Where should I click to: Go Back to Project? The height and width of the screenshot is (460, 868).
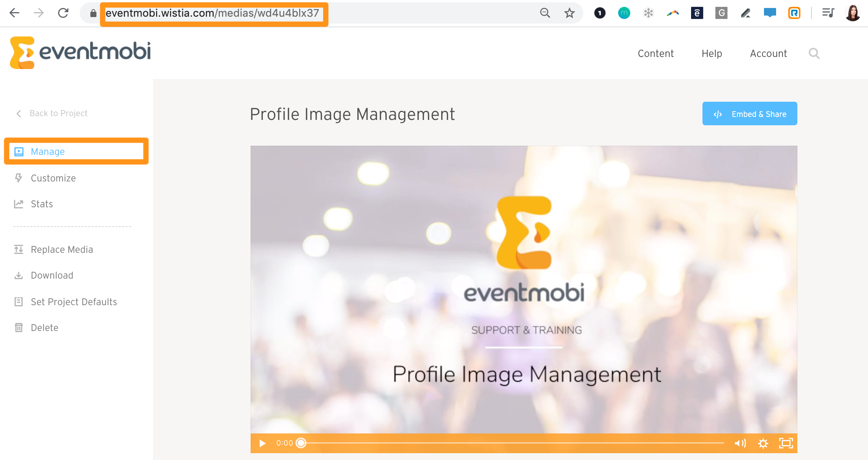click(52, 113)
